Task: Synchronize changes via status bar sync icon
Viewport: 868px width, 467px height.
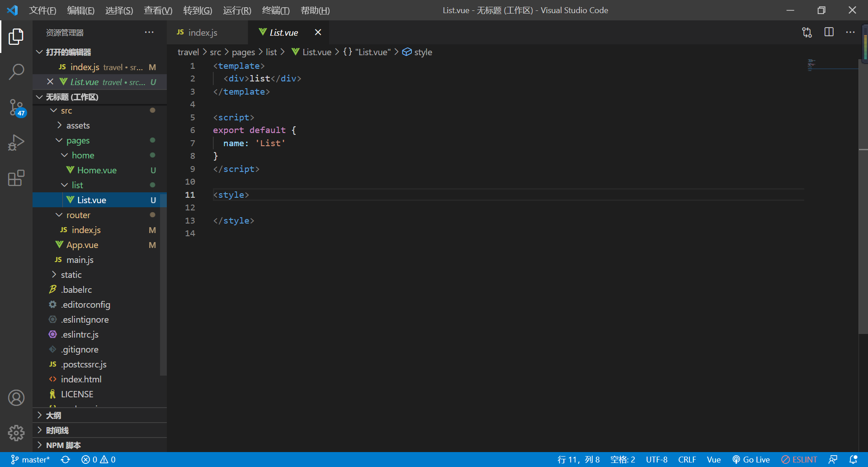Action: point(66,459)
